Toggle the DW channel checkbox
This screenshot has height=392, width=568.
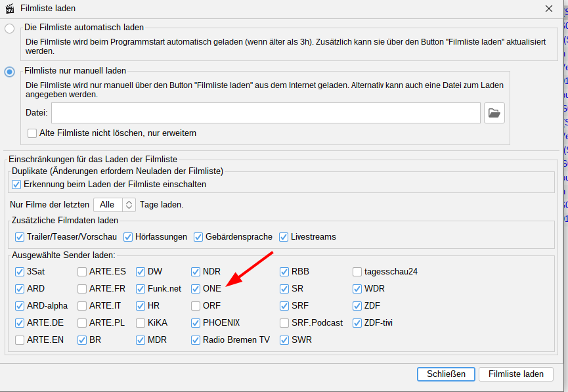[141, 272]
